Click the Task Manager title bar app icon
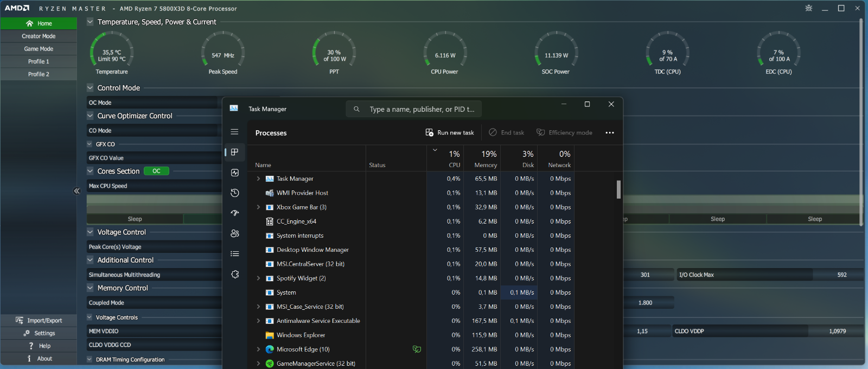 [x=234, y=109]
